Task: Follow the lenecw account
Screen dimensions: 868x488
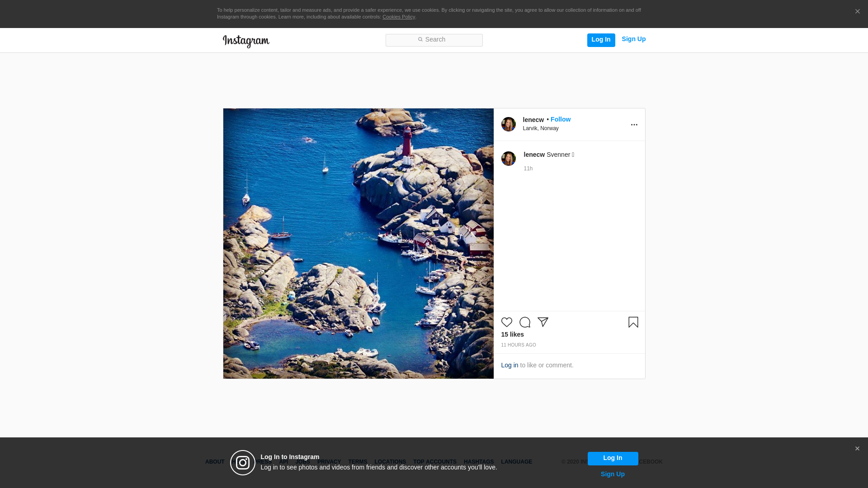Action: tap(561, 120)
